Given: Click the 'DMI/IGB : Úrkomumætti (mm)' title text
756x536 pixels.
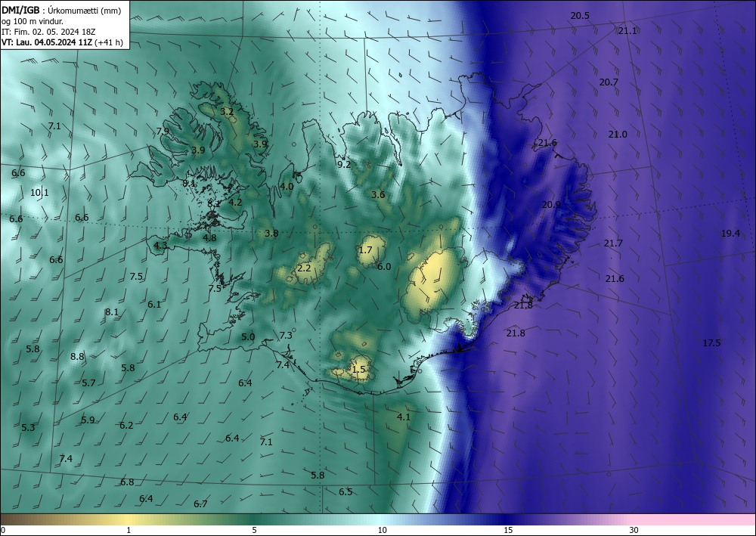Looking at the screenshot, I should pos(60,10).
